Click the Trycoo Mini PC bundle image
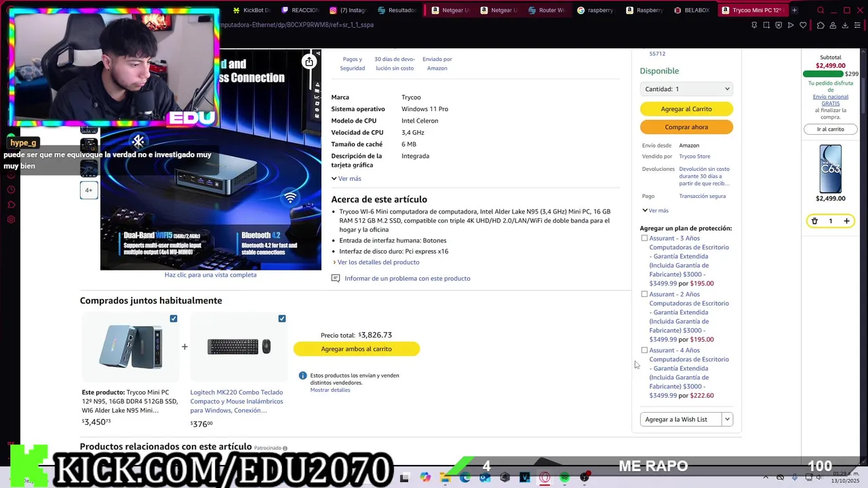The width and height of the screenshot is (868, 488). pos(131,346)
